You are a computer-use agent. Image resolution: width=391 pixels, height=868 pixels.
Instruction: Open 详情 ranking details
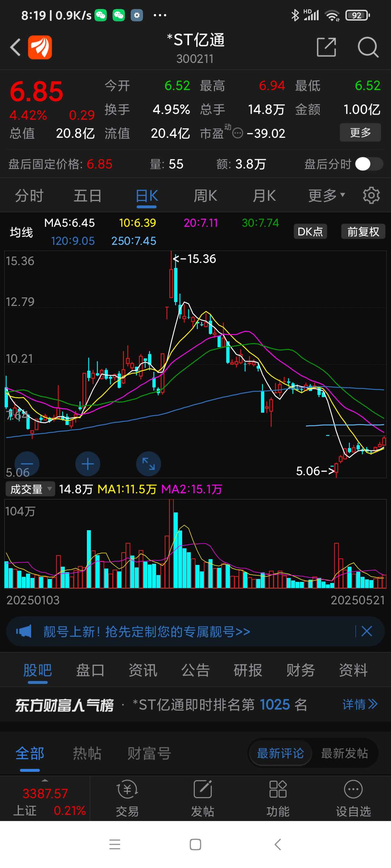(x=360, y=704)
